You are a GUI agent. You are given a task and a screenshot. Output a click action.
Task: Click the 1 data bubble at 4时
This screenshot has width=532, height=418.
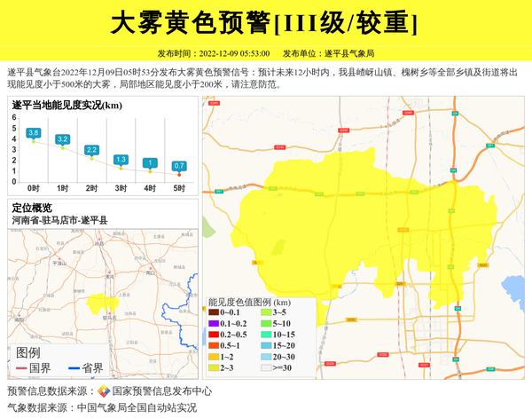point(150,163)
